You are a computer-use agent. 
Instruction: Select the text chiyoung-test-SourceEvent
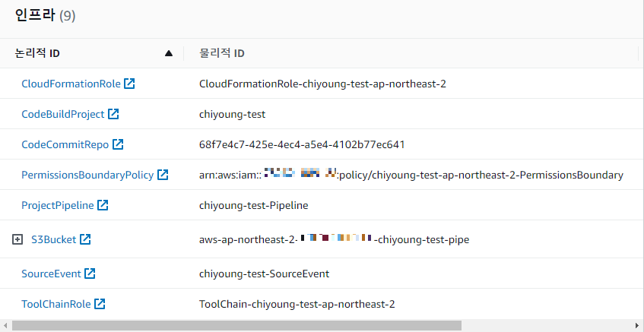(x=264, y=274)
